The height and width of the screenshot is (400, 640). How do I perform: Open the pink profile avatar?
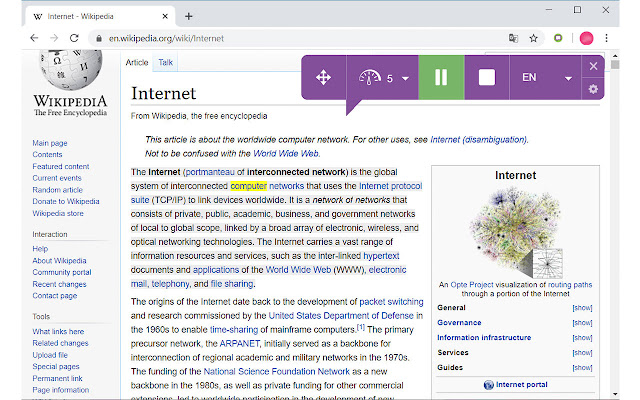click(586, 38)
